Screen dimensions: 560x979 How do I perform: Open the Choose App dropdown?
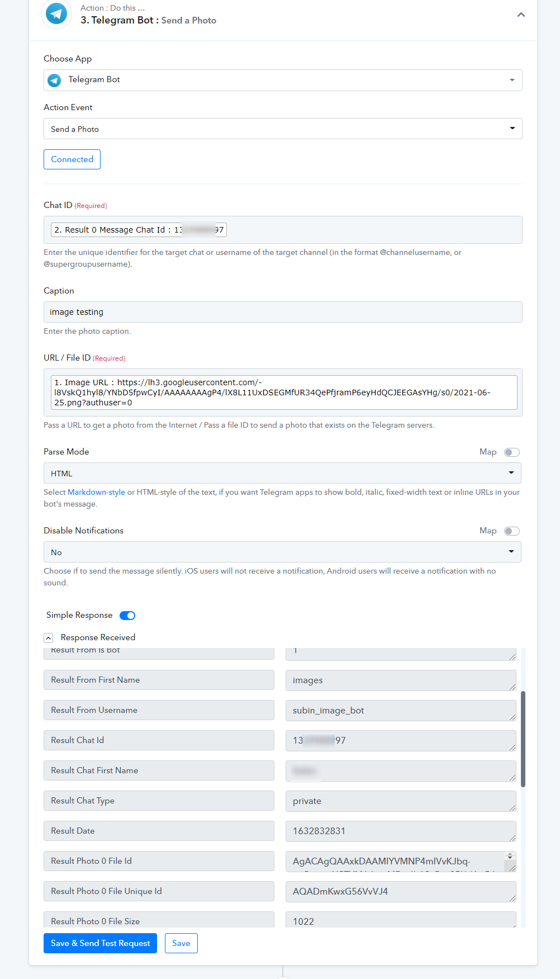point(283,80)
